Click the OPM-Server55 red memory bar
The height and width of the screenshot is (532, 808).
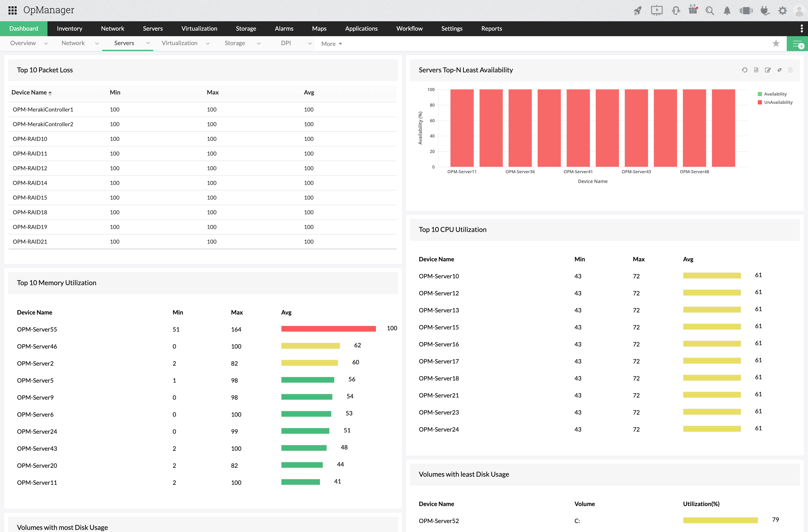pos(328,329)
